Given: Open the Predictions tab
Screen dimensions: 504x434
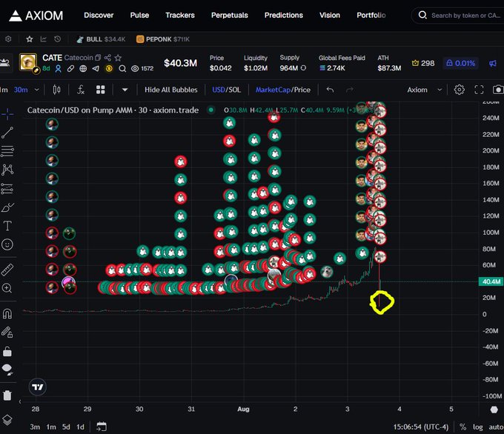Looking at the screenshot, I should (x=283, y=15).
